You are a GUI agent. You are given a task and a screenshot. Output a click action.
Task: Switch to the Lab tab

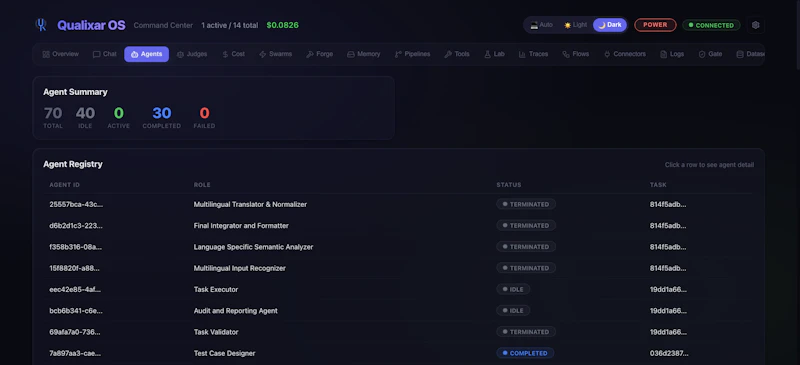tap(494, 54)
